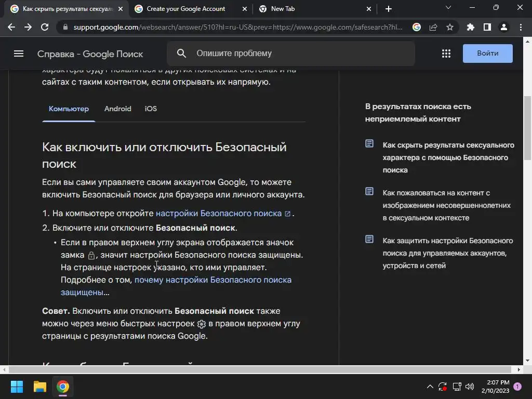Viewport: 532px width, 399px height.
Task: Open the hamburger main menu
Action: click(19, 54)
